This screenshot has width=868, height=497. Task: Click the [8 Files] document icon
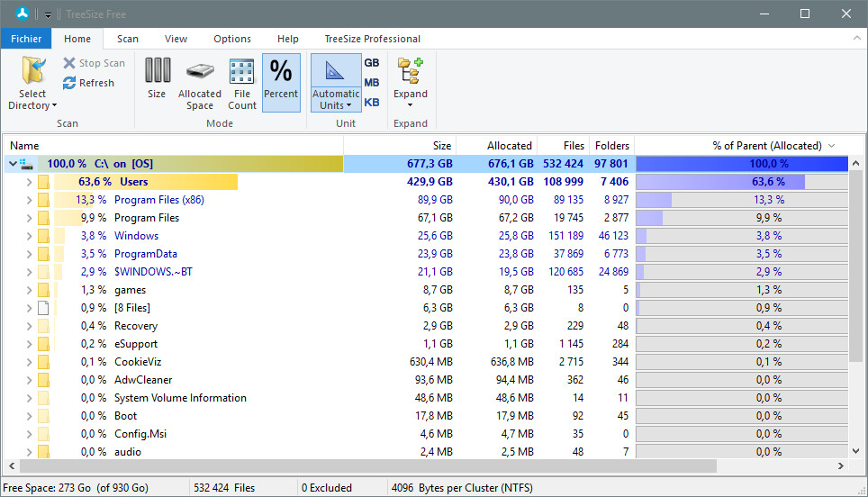pyautogui.click(x=44, y=308)
